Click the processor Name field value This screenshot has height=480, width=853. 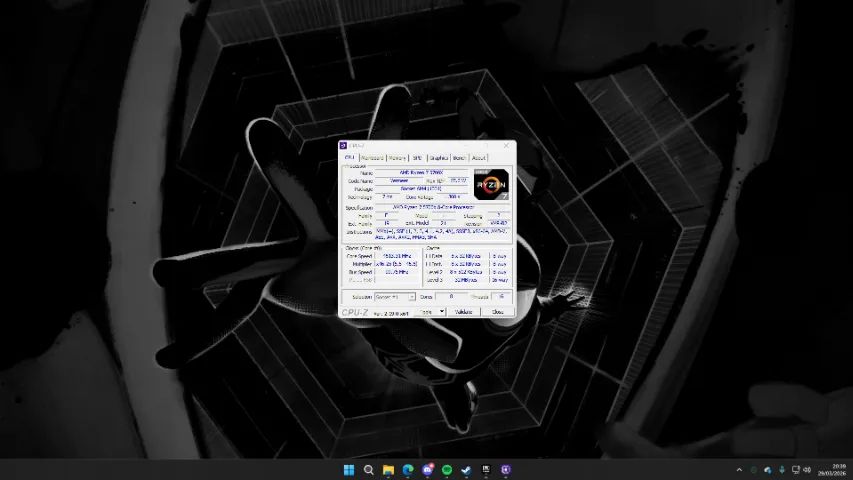pyautogui.click(x=421, y=173)
